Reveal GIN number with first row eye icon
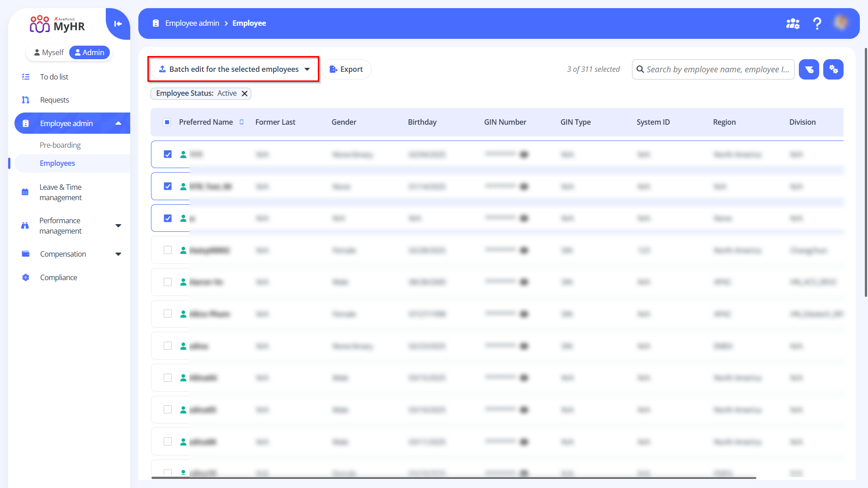868x488 pixels. pos(524,155)
